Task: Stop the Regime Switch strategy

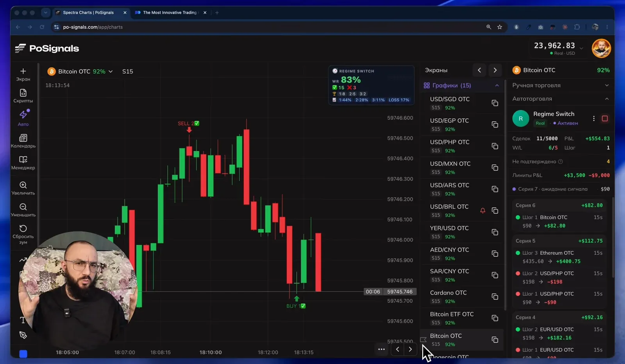Action: point(605,118)
